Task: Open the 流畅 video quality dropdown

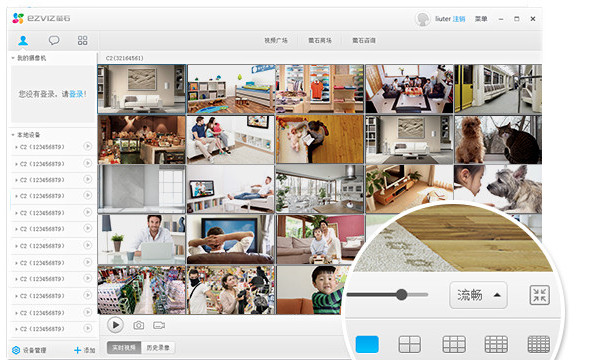Action: pos(478,295)
